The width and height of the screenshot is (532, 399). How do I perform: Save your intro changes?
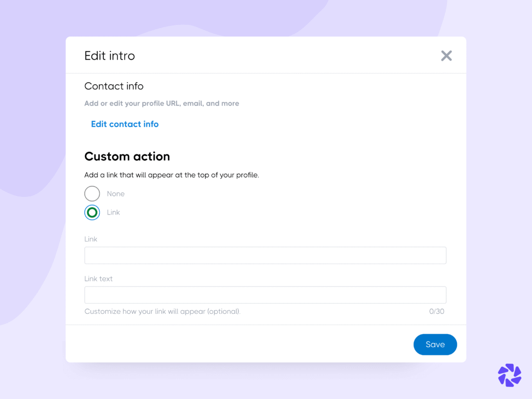pos(435,344)
